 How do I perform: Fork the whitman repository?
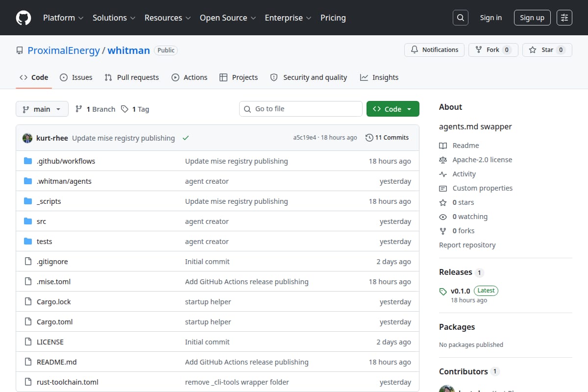(493, 49)
